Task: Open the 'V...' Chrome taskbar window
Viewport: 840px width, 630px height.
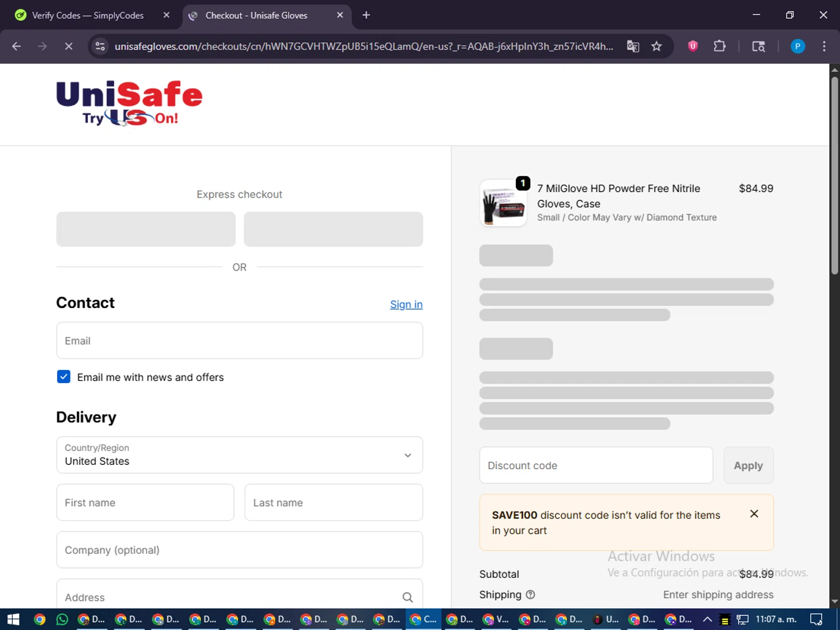Action: (x=496, y=619)
